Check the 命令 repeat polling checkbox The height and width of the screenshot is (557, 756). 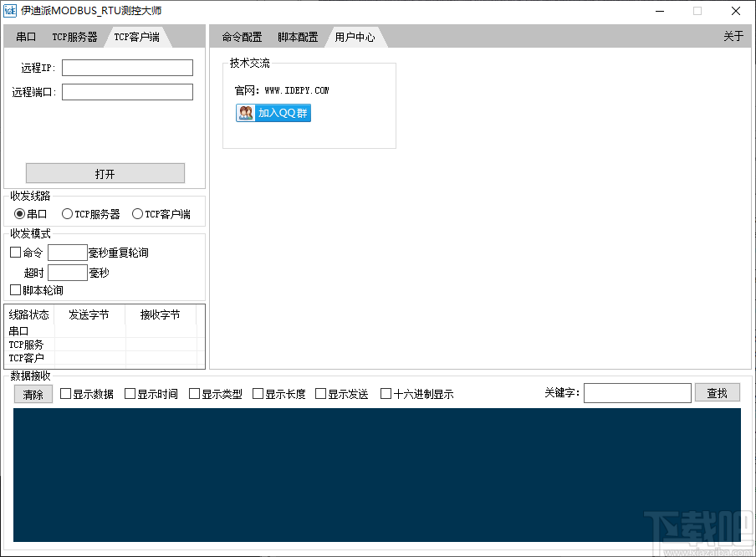pos(14,253)
